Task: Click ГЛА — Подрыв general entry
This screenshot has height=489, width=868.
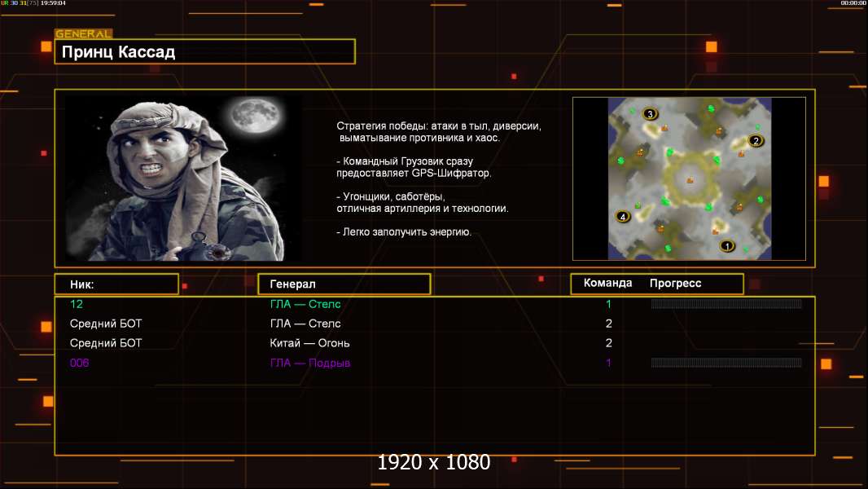Action: 310,363
